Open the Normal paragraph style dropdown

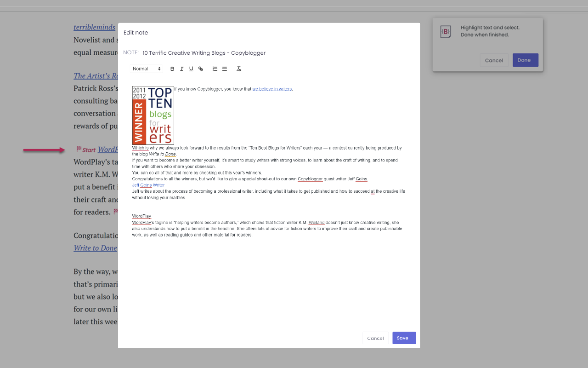click(147, 69)
